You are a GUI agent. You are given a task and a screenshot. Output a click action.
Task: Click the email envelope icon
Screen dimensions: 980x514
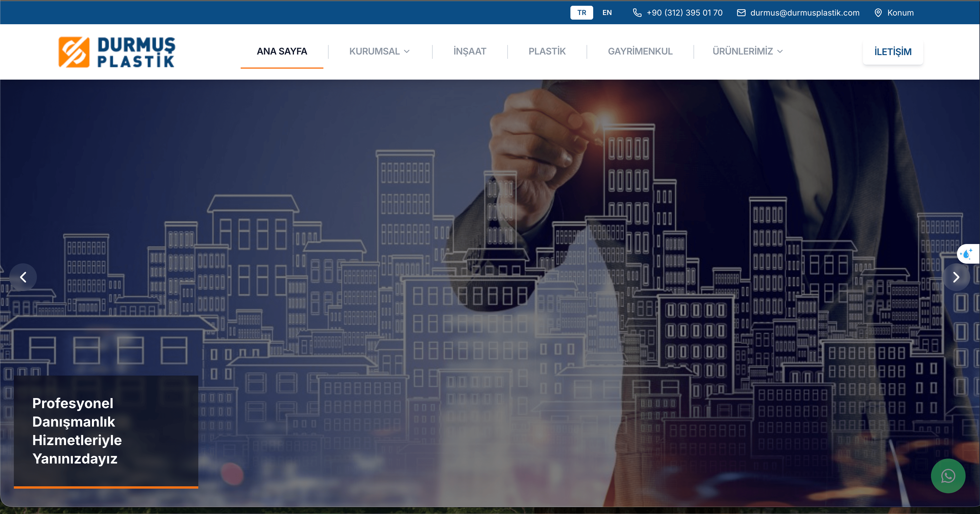click(x=741, y=13)
